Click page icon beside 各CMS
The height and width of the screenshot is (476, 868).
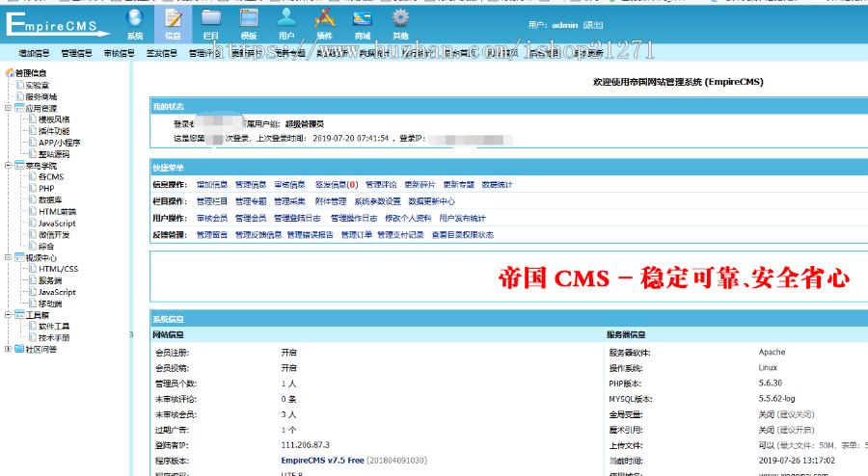(x=33, y=176)
